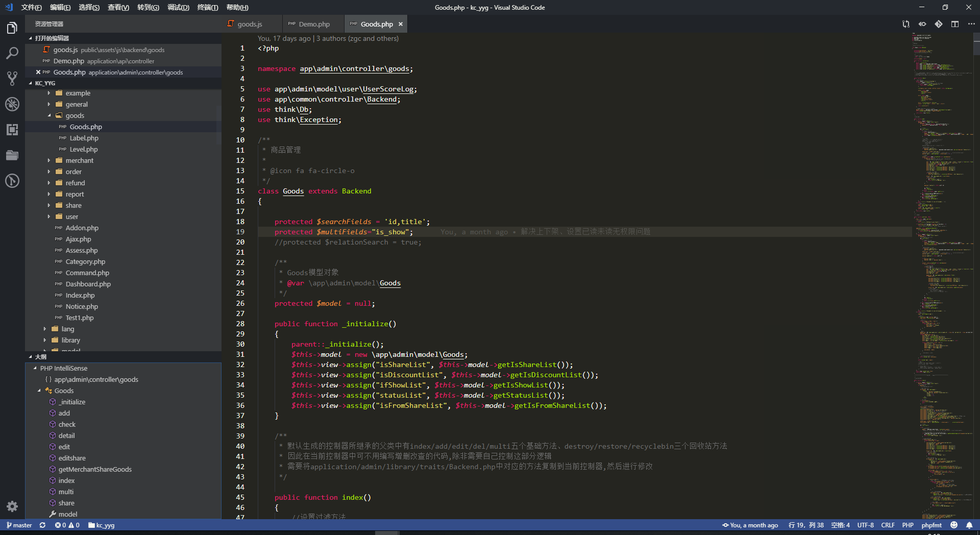
Task: Click the phpfmt status bar item
Action: coord(932,525)
